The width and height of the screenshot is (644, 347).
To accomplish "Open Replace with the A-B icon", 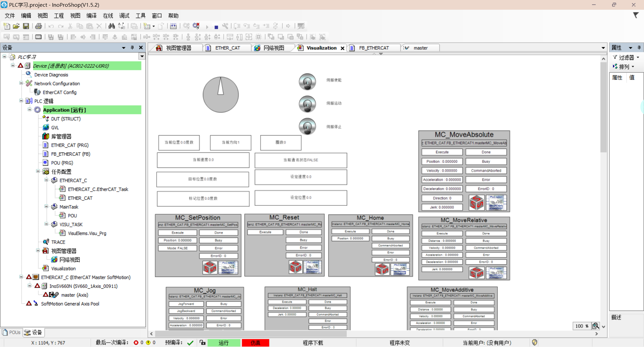I will (121, 26).
